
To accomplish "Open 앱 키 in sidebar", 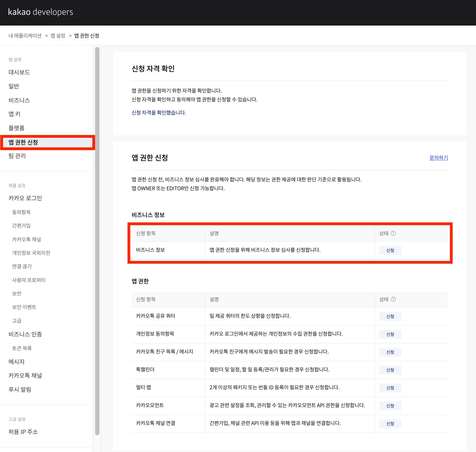I will [x=14, y=114].
